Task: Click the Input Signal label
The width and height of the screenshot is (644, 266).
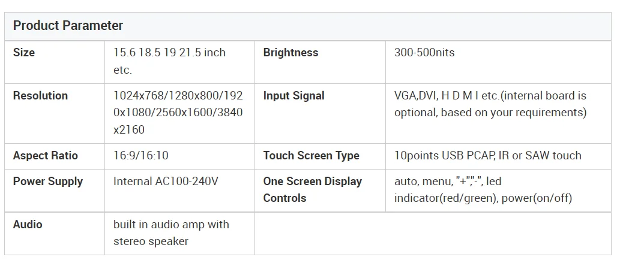Action: tap(293, 96)
